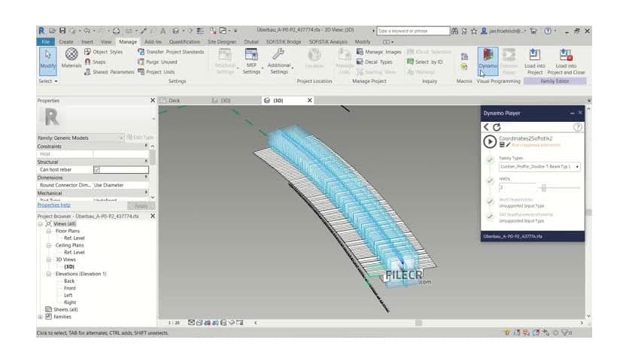Switch to the SOFiSTiK Bridge ribbon tab
629x364 pixels.
click(284, 41)
